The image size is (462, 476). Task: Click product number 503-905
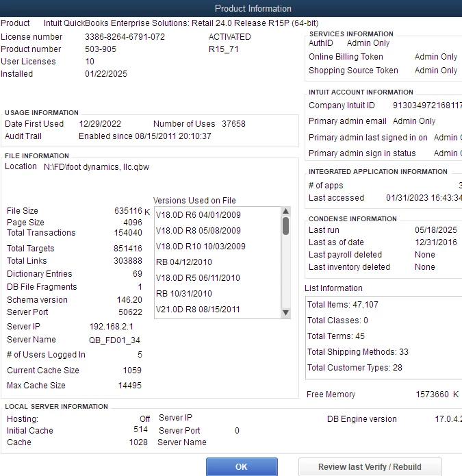tap(101, 49)
